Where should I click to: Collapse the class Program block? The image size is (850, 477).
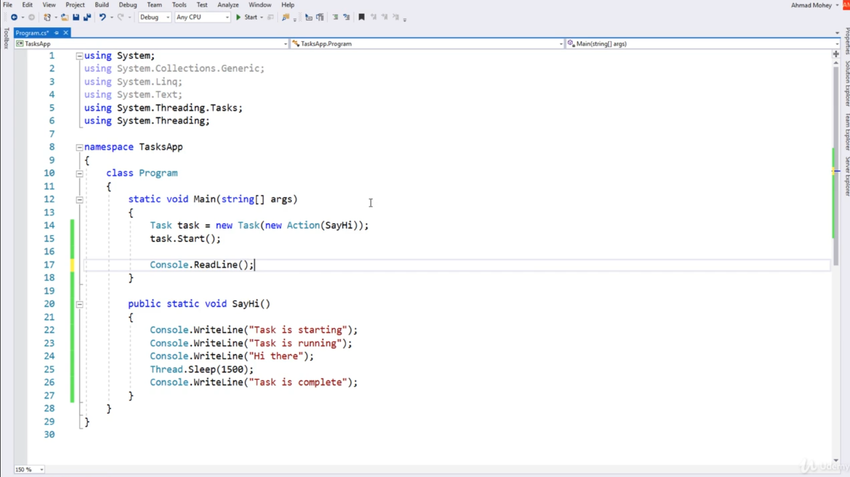click(79, 173)
